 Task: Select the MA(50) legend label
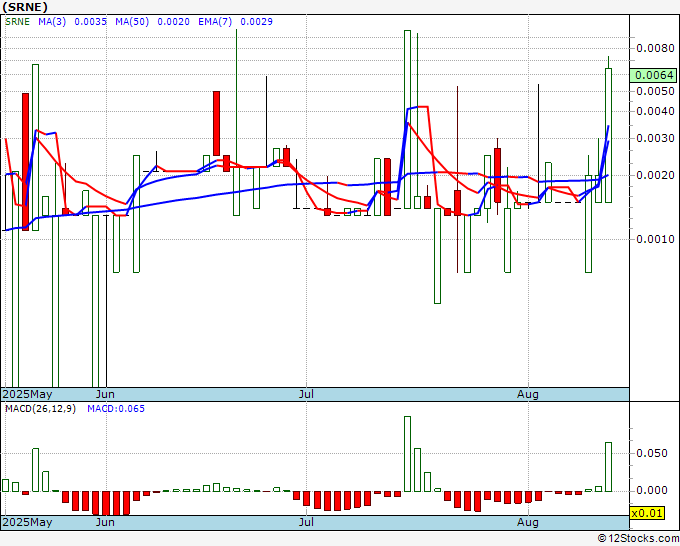pos(132,22)
